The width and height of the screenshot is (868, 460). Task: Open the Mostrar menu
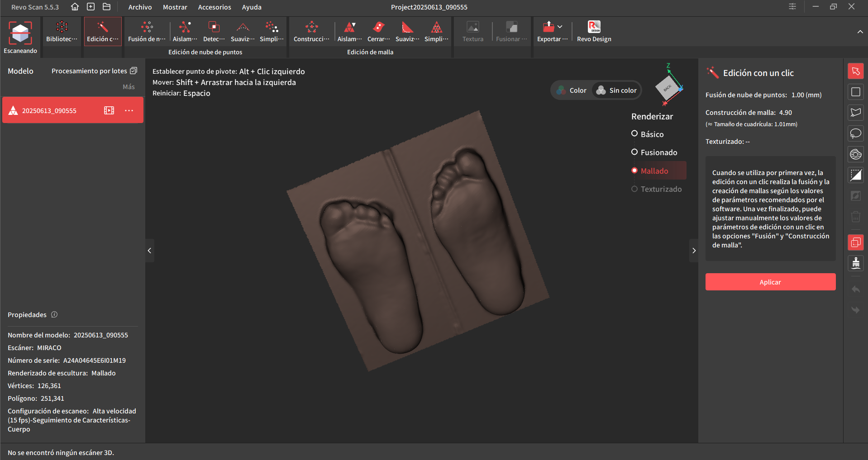(x=175, y=7)
